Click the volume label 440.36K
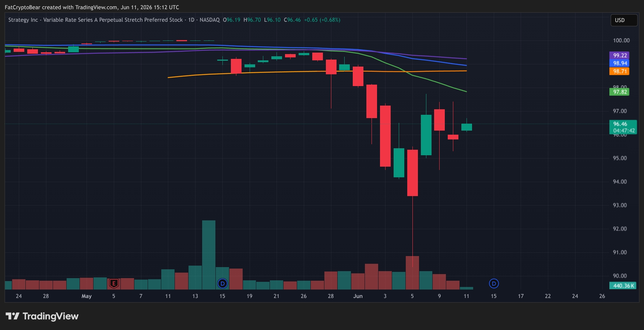 pyautogui.click(x=623, y=286)
